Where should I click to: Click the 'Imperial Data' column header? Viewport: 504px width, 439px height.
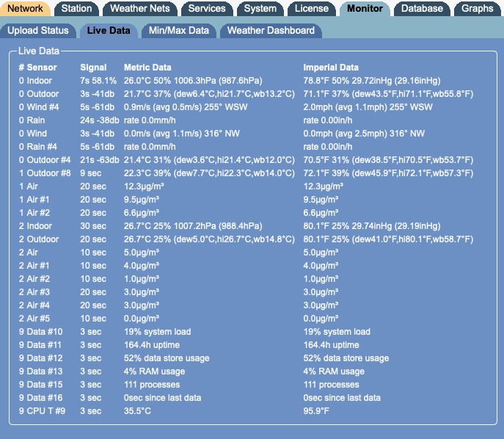[331, 68]
